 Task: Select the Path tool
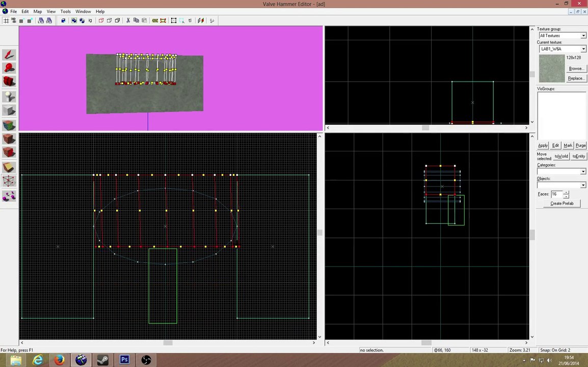[x=9, y=196]
